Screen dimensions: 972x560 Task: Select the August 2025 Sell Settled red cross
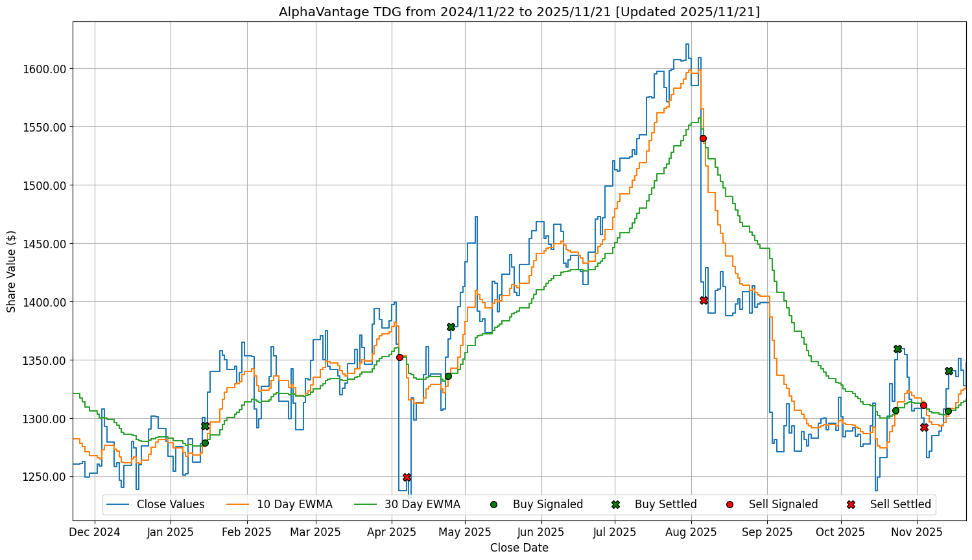(704, 300)
